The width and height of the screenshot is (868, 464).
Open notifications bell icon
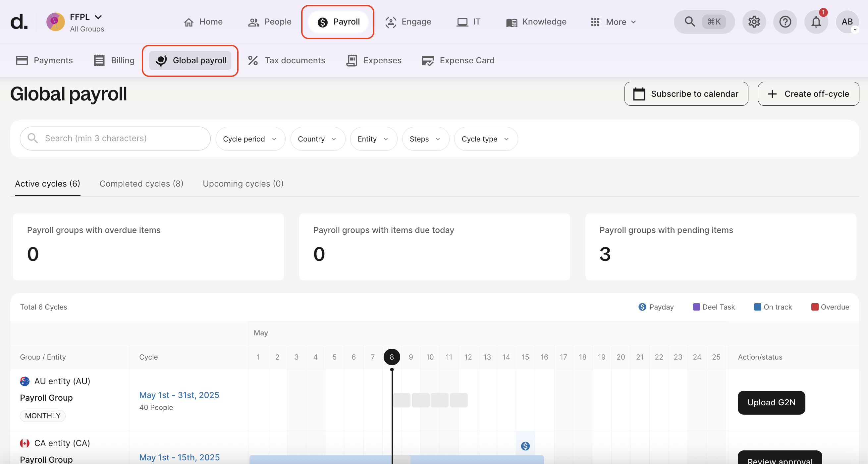pyautogui.click(x=816, y=22)
